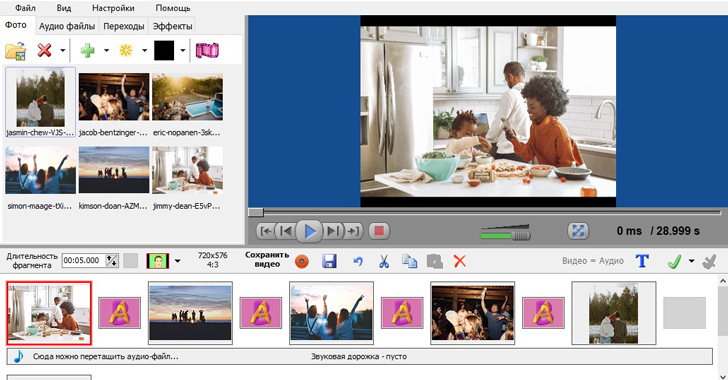This screenshot has height=380, width=728.
Task: Click the blue undo arrow icon
Action: point(358,262)
